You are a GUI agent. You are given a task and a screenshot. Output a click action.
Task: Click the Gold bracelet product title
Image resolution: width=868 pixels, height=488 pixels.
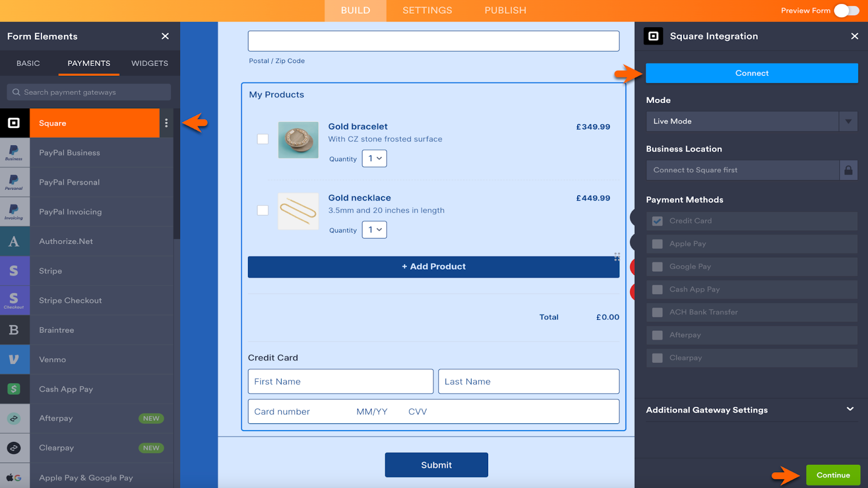click(x=358, y=127)
